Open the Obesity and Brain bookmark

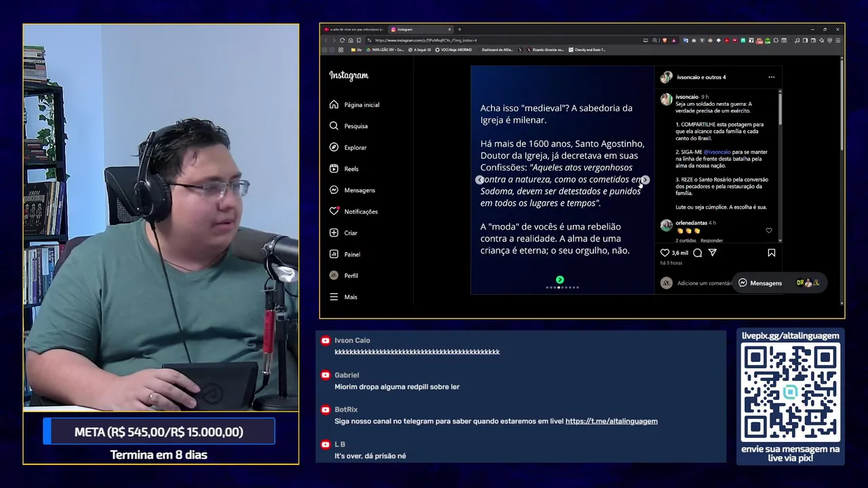click(587, 49)
